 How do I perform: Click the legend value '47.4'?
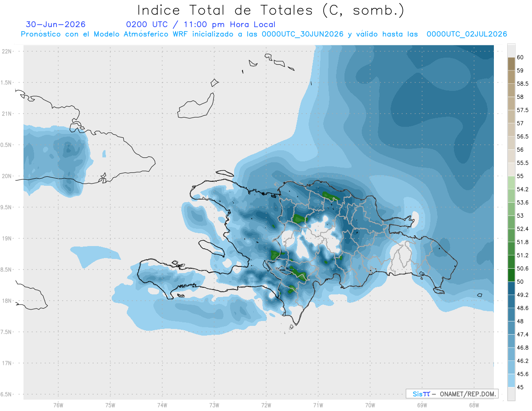pos(523,334)
